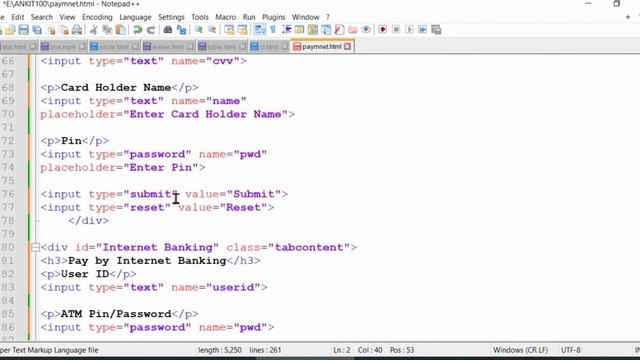This screenshot has height=360, width=640.
Task: Open the Function List panel icon
Action: click(339, 30)
